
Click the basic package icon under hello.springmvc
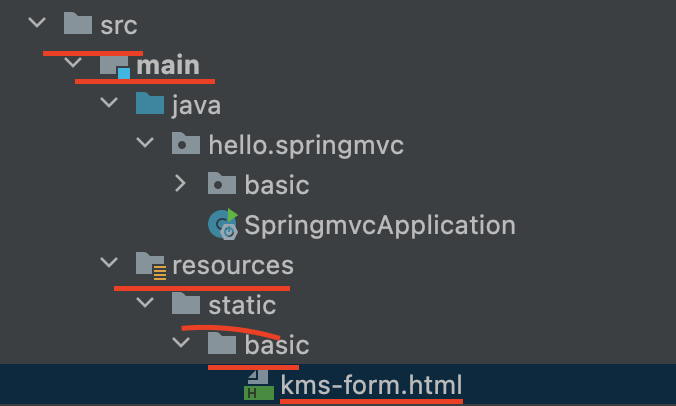(x=222, y=184)
